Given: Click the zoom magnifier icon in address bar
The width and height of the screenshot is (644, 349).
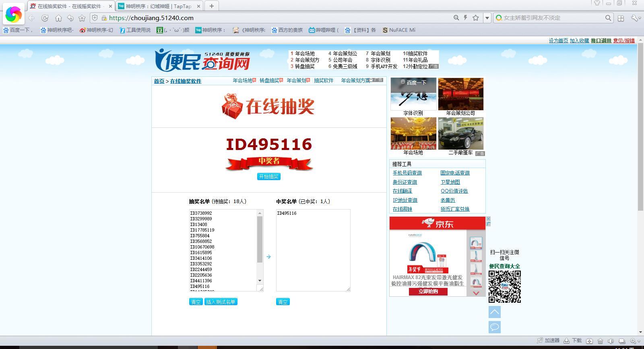Looking at the screenshot, I should tap(456, 18).
